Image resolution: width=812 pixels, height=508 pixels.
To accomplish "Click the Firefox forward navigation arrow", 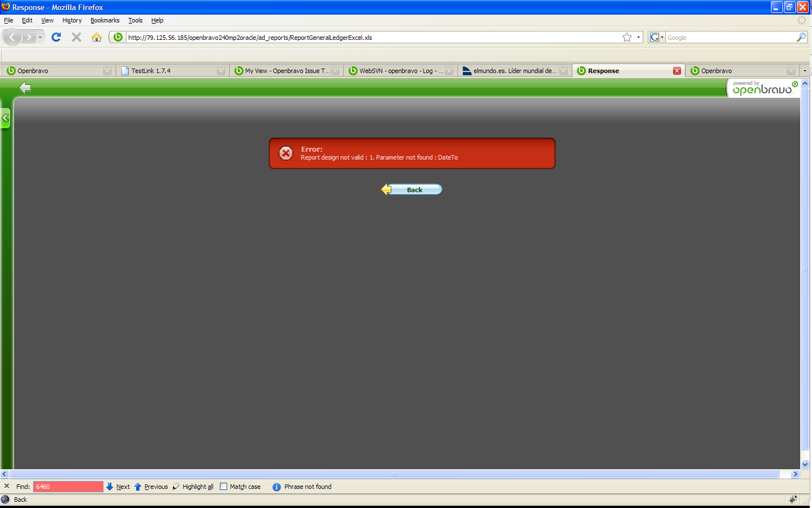I will (x=29, y=38).
